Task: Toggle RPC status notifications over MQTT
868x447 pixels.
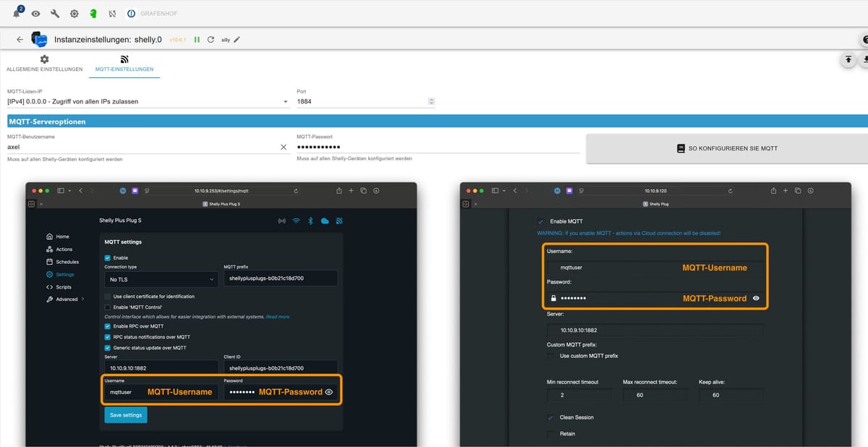Action: tap(108, 337)
